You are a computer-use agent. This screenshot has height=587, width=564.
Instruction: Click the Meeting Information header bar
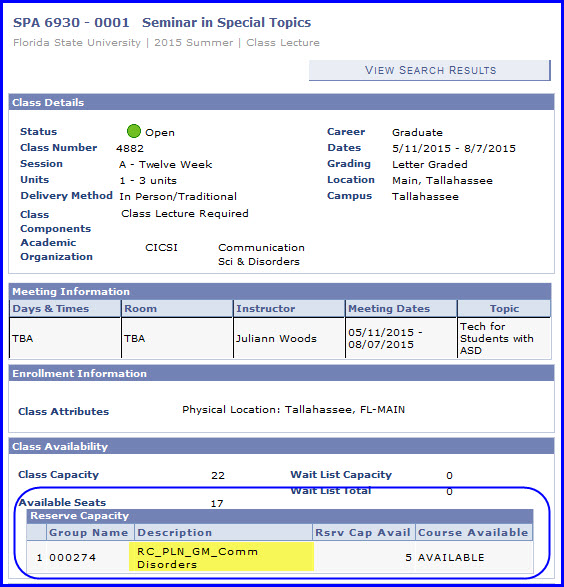click(280, 291)
